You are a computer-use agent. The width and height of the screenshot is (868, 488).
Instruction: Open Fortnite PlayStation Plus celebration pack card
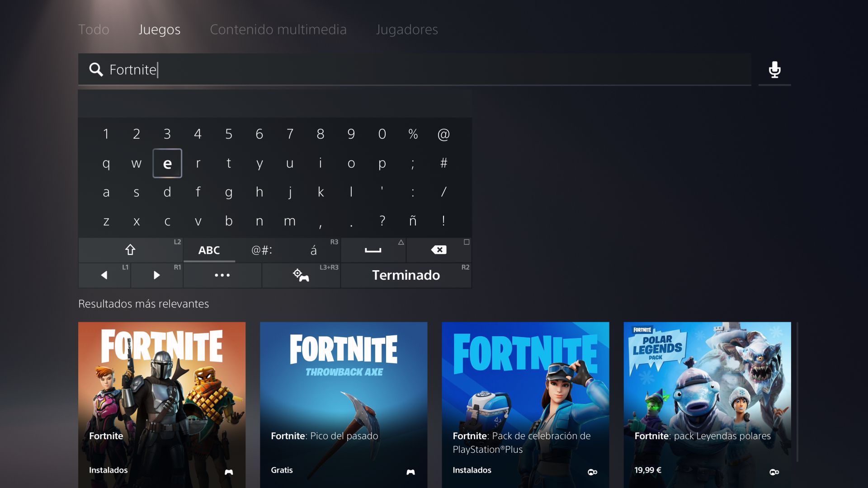point(525,405)
